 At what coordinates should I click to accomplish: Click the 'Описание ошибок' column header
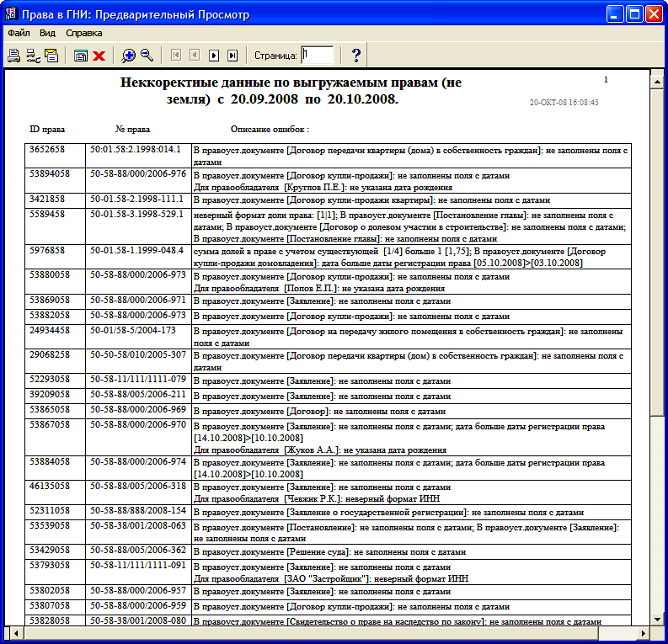tap(270, 129)
